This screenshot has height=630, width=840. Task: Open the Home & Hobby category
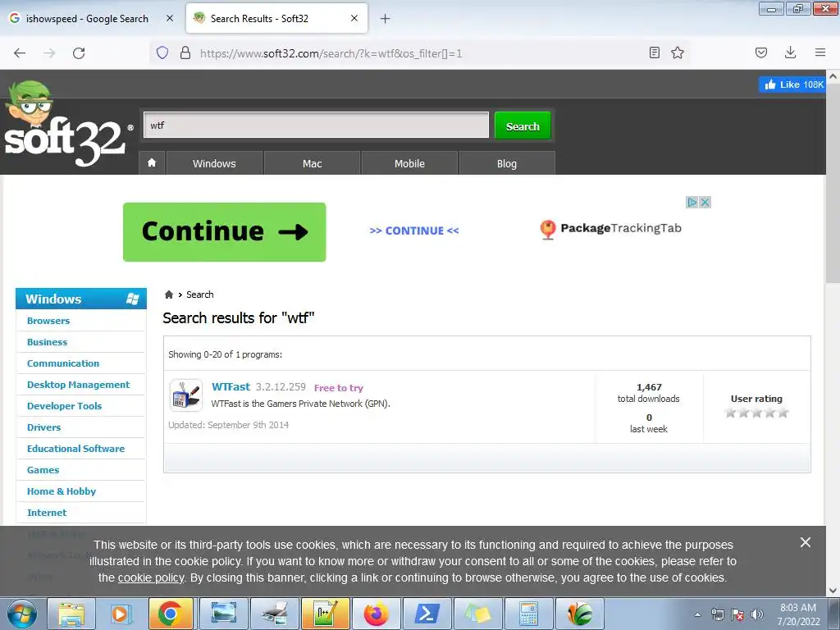[62, 491]
